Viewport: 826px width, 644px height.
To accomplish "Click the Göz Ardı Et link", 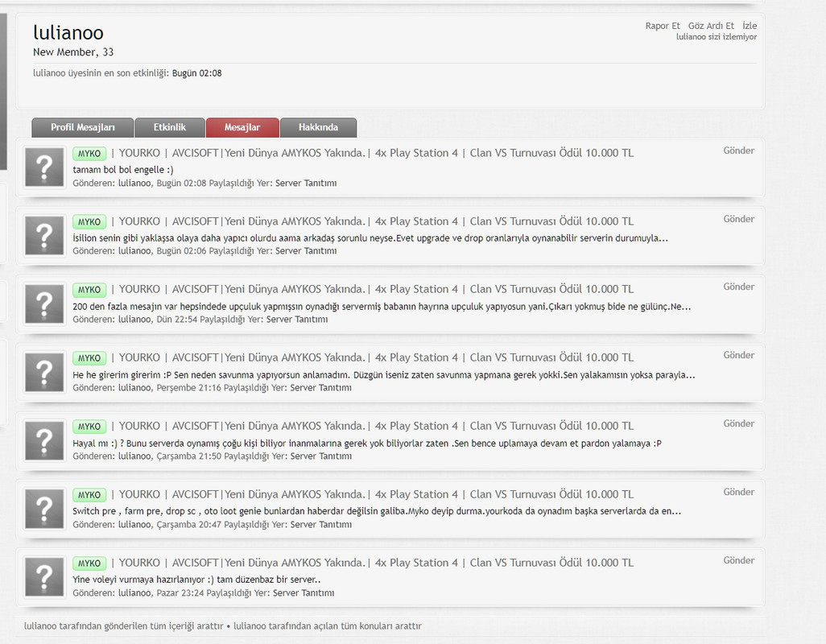I will [x=711, y=26].
